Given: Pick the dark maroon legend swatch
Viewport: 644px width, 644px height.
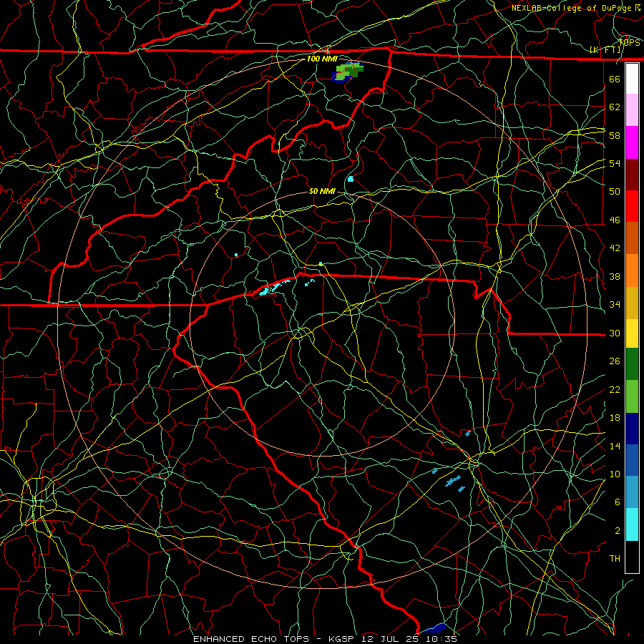Looking at the screenshot, I should [632, 175].
